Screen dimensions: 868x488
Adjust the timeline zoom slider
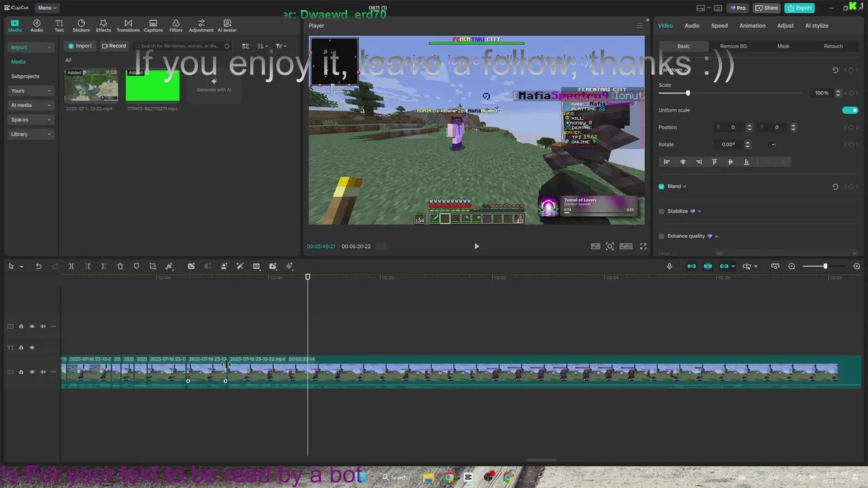[x=825, y=266]
